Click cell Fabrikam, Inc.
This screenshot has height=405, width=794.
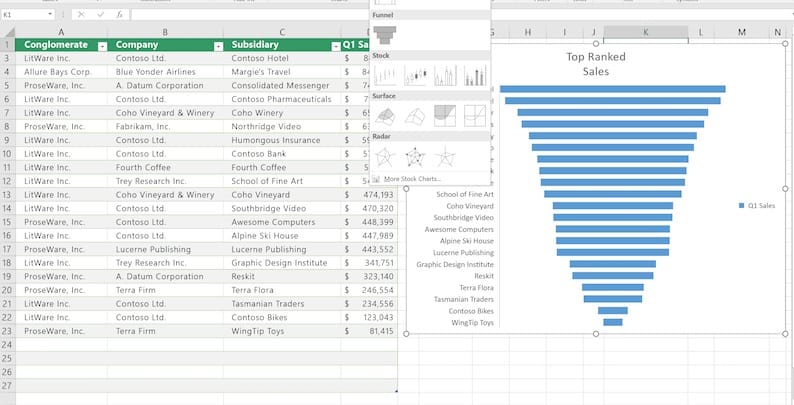(165, 127)
